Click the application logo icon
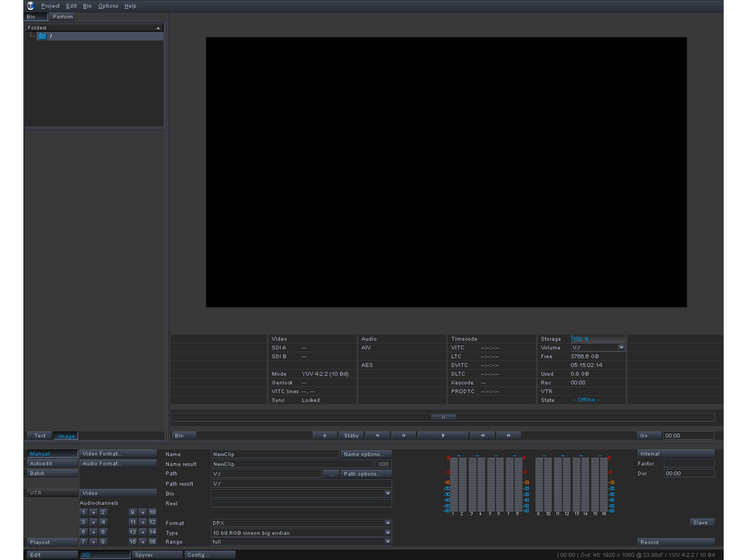Screen dimensions: 747x560 31,6
